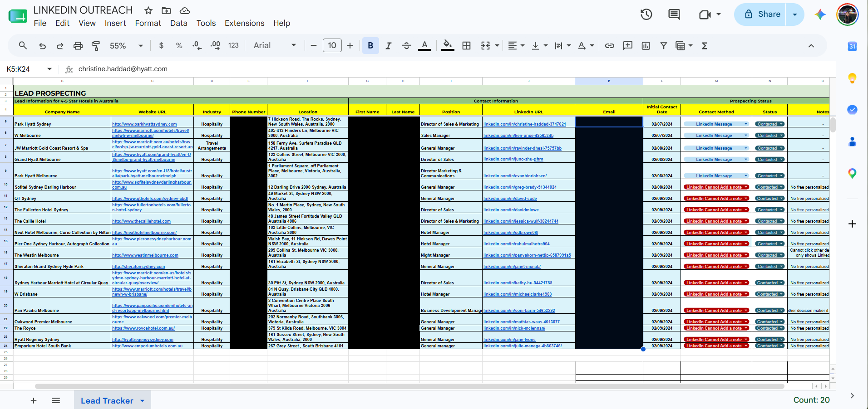This screenshot has height=409, width=868.
Task: Select the Lead Tracker sheet tab
Action: [112, 400]
